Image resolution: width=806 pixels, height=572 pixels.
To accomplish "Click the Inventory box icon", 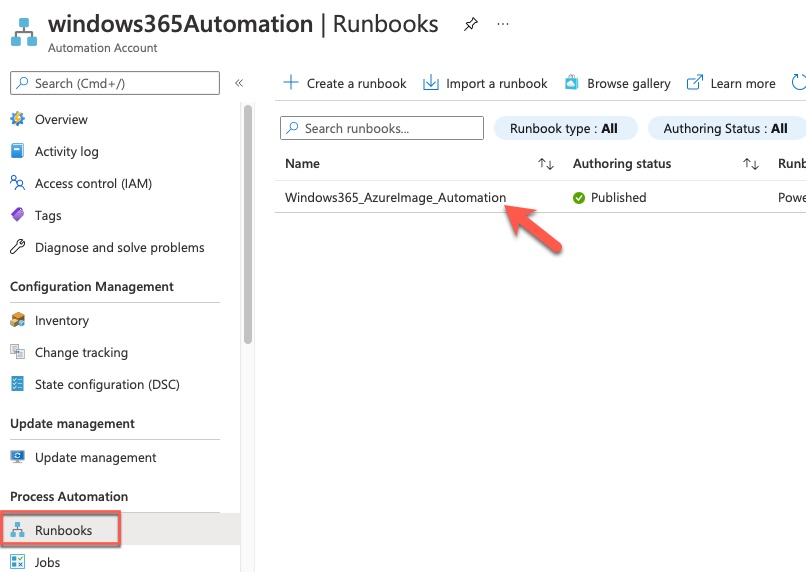I will [17, 320].
